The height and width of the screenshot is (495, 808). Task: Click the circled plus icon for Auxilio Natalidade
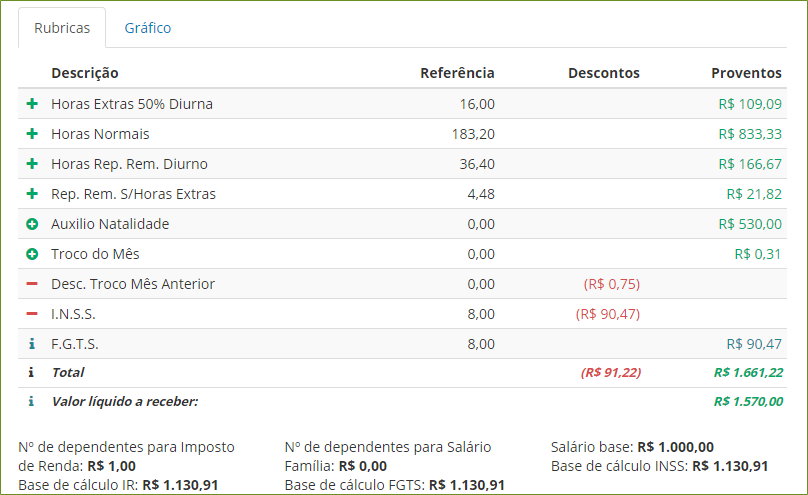click(32, 224)
